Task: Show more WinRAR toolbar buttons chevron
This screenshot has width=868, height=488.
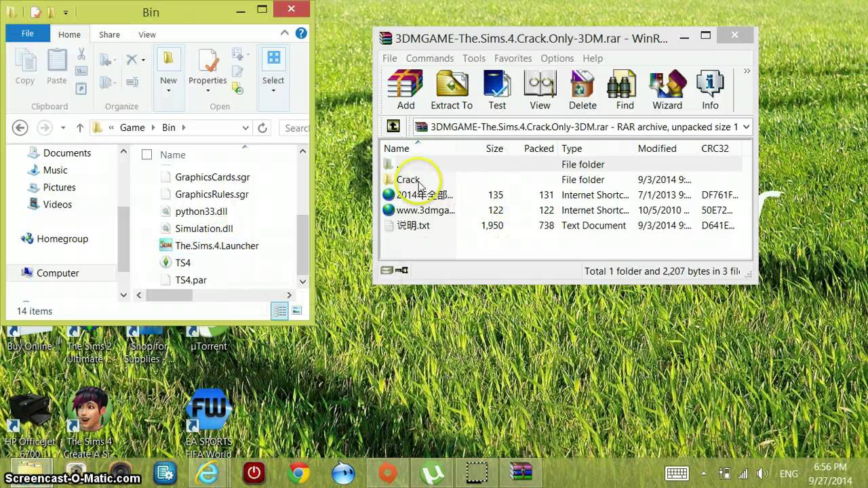Action: pos(747,71)
